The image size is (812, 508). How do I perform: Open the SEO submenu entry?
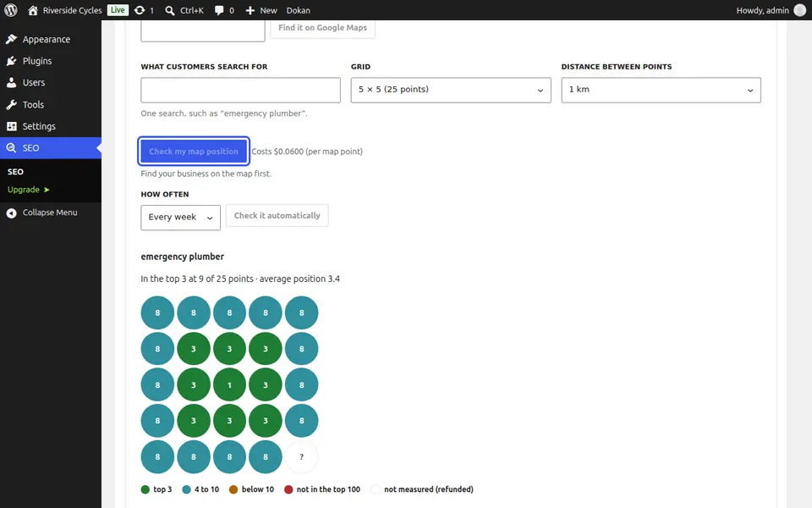click(x=15, y=172)
